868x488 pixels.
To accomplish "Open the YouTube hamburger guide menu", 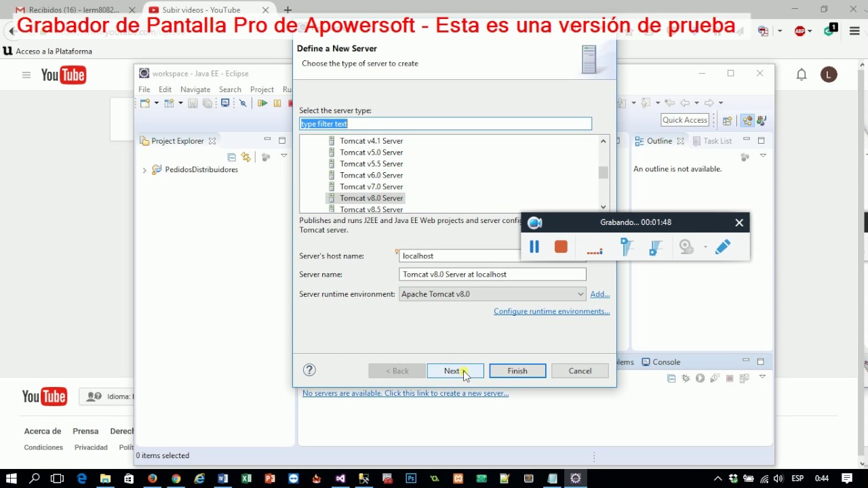I will 26,75.
